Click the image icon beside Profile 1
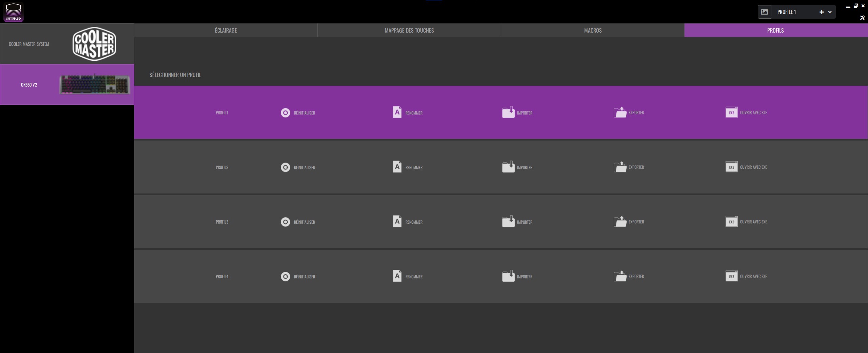This screenshot has width=868, height=353. coord(765,12)
